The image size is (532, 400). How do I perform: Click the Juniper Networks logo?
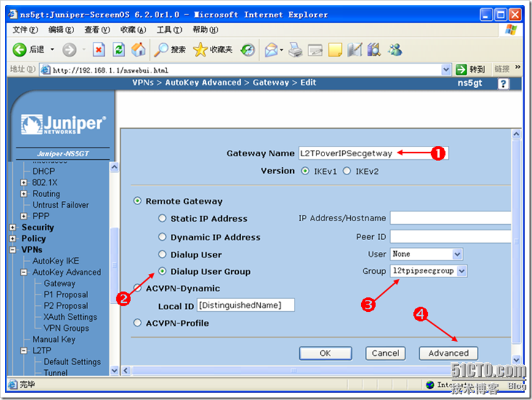(x=64, y=124)
